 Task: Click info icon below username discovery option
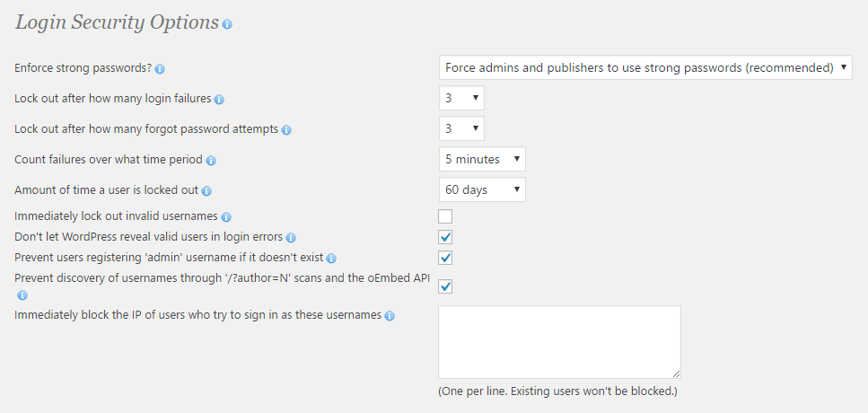[22, 294]
